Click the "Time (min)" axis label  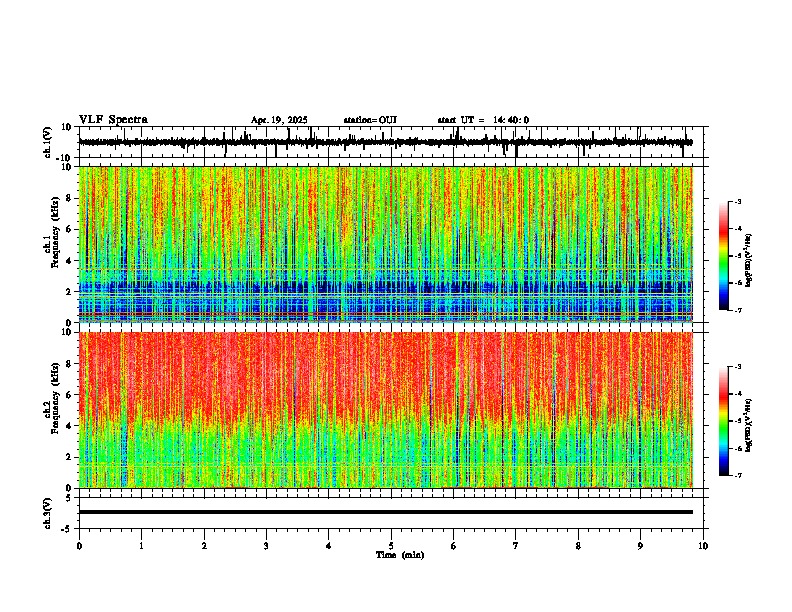click(x=400, y=555)
